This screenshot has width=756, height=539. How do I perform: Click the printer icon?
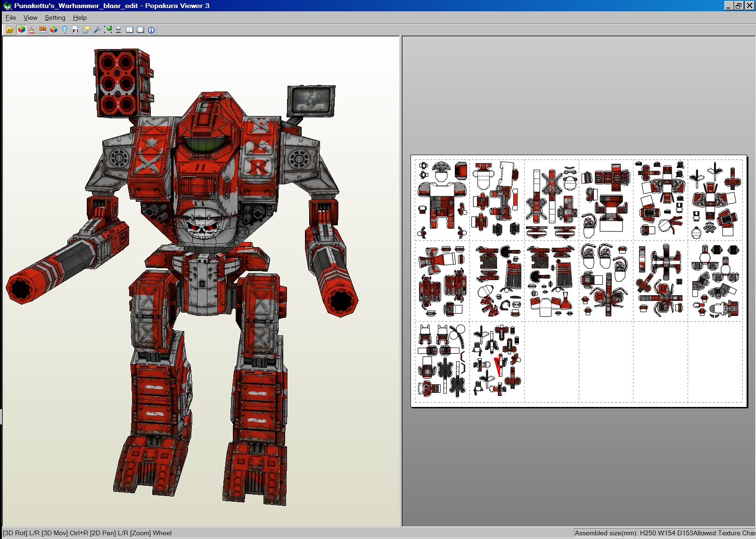pyautogui.click(x=118, y=30)
